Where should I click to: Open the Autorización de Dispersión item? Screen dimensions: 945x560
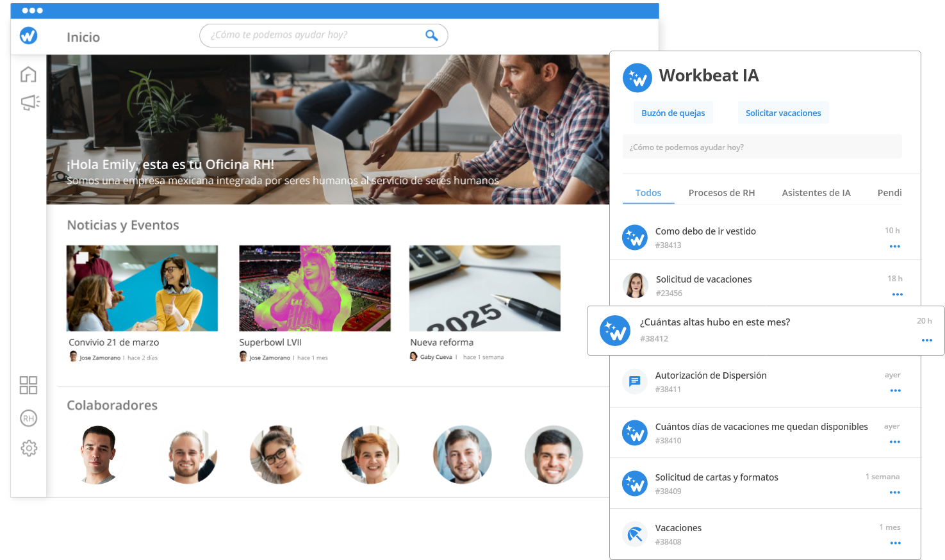pos(765,381)
